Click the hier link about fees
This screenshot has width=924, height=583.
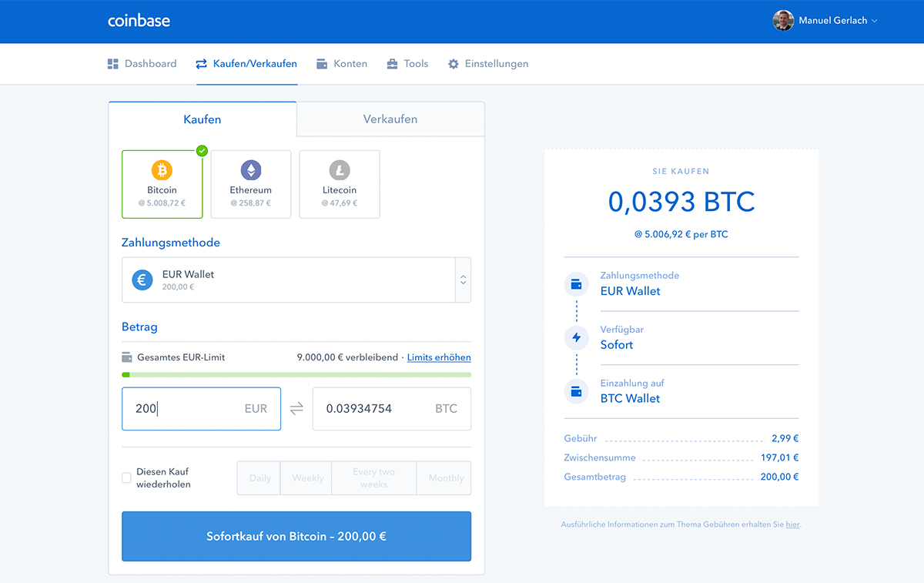(x=792, y=524)
